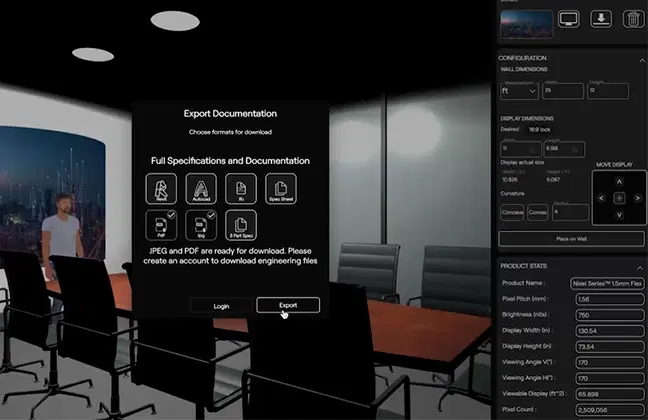
Task: Open the measurement unit ft dropdown
Action: pyautogui.click(x=519, y=91)
